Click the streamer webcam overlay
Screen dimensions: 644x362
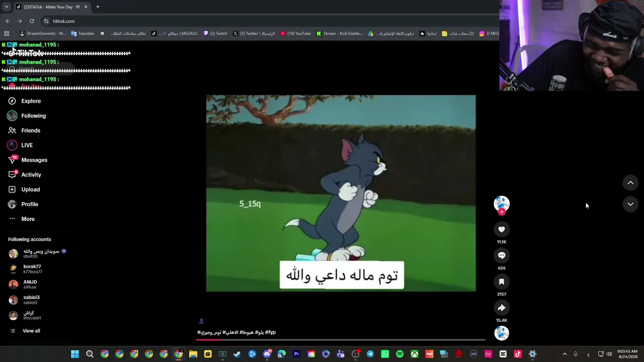572,45
